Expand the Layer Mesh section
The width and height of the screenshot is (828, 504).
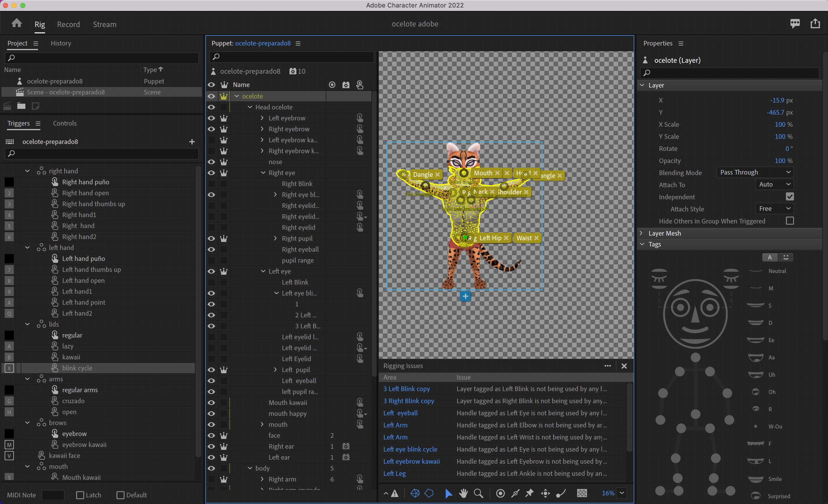tap(642, 233)
